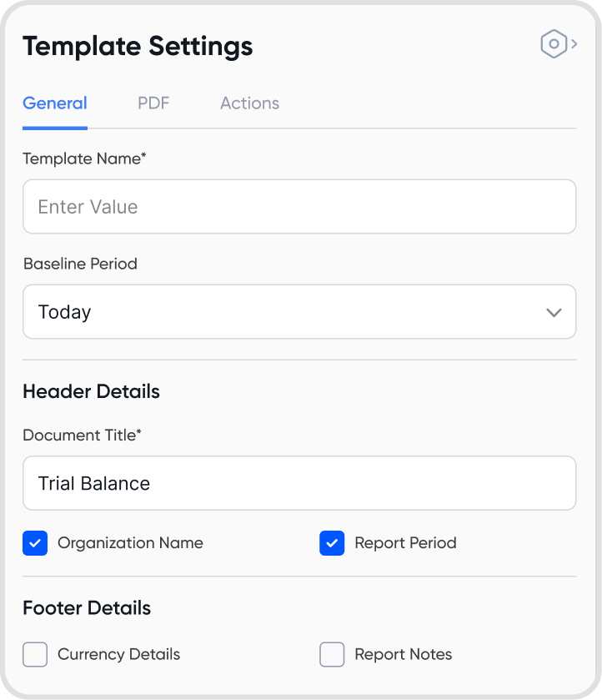Click the Report Period label text
Image resolution: width=602 pixels, height=700 pixels.
[405, 543]
